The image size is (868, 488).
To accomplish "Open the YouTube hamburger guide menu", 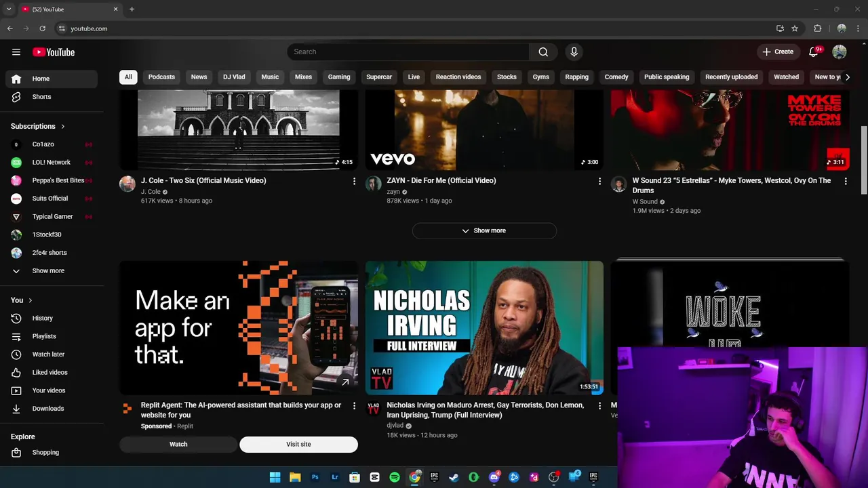I will [x=16, y=52].
